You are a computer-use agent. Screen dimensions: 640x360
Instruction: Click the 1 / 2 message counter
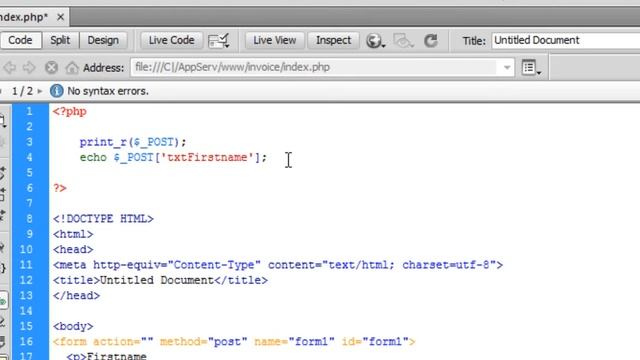pos(22,91)
